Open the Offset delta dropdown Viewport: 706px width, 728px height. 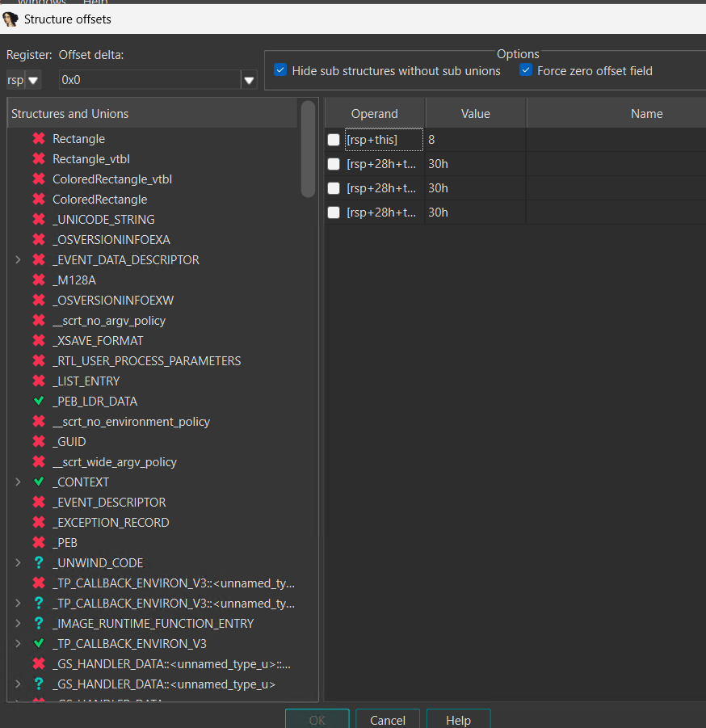(x=248, y=80)
